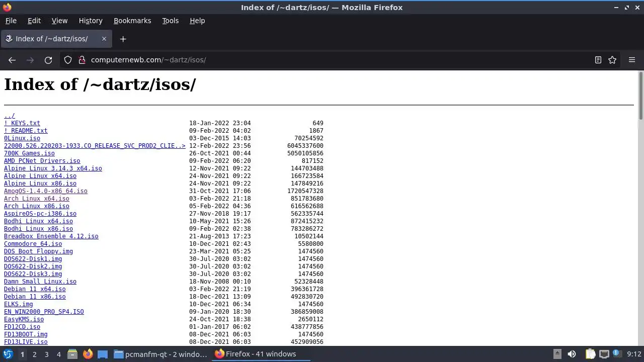Screen dimensions: 644x362
Task: Switch to virtual desktop 4
Action: pos(58,354)
